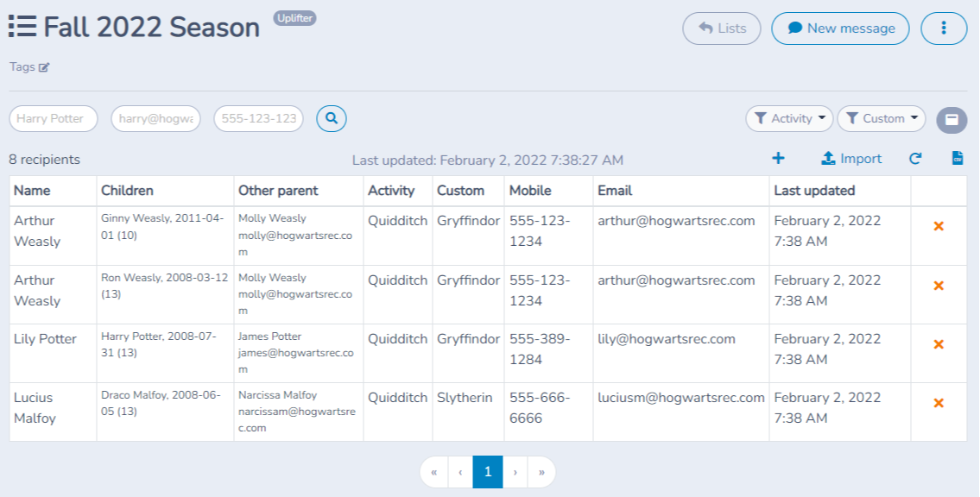Click the gray archive round button
This screenshot has height=497, width=980.
(x=952, y=119)
